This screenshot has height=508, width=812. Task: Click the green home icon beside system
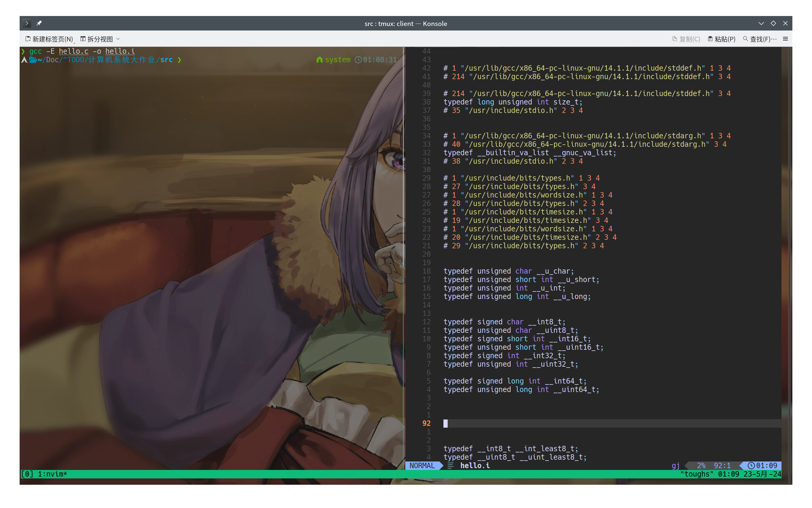(x=319, y=60)
